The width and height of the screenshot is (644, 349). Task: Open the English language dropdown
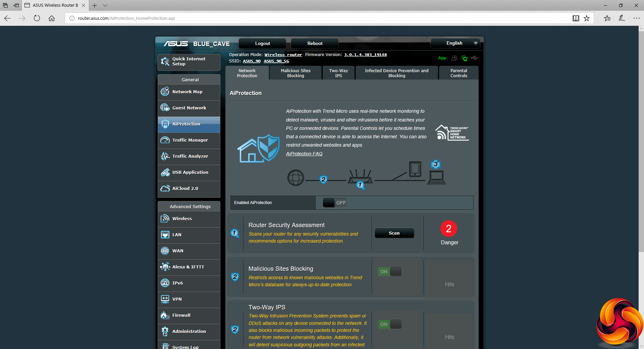455,43
